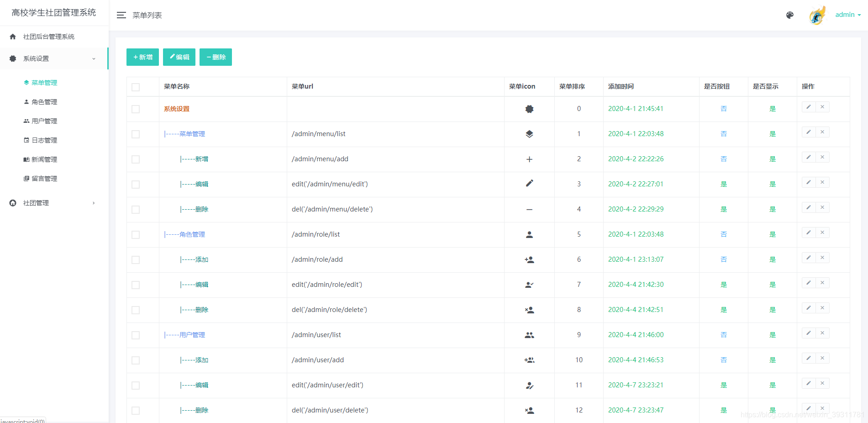
Task: Click the |-----用户管理 menu name link
Action: 184,335
